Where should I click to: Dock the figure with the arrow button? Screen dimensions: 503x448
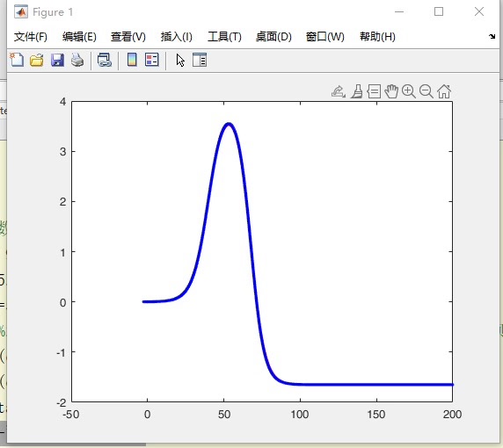[492, 36]
